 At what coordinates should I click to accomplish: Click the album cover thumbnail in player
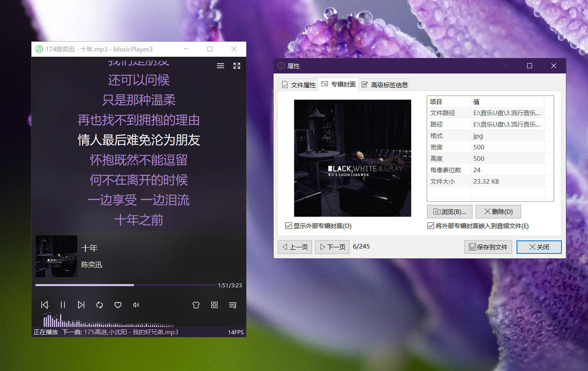[x=56, y=256]
